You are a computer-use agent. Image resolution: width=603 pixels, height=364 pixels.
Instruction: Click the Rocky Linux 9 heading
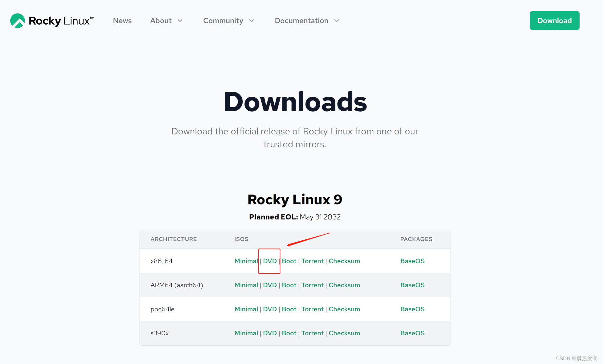coord(295,200)
